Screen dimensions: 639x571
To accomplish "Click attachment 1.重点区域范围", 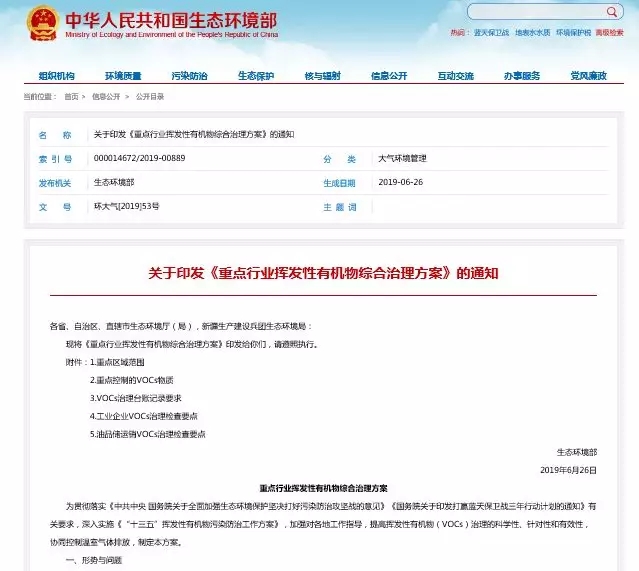I will coord(117,362).
